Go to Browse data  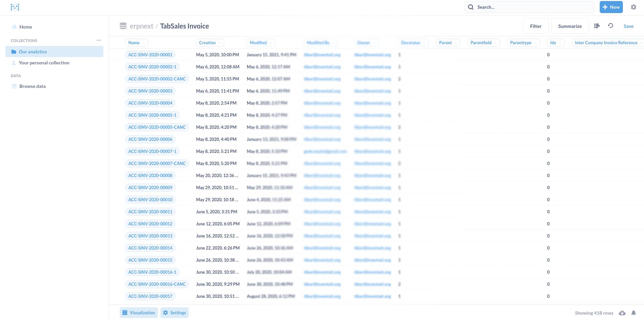(x=32, y=86)
